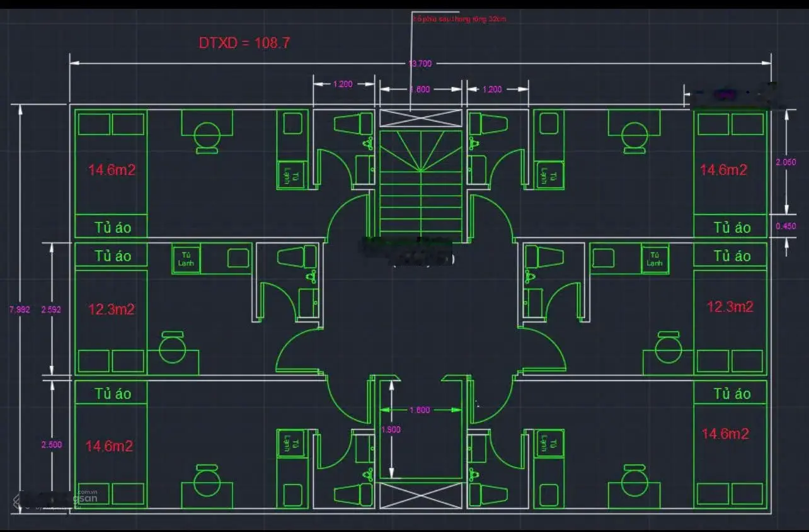Click the "Tủ Lạnh" fridge label in the top-left room
This screenshot has height=532, width=809.
[x=291, y=176]
